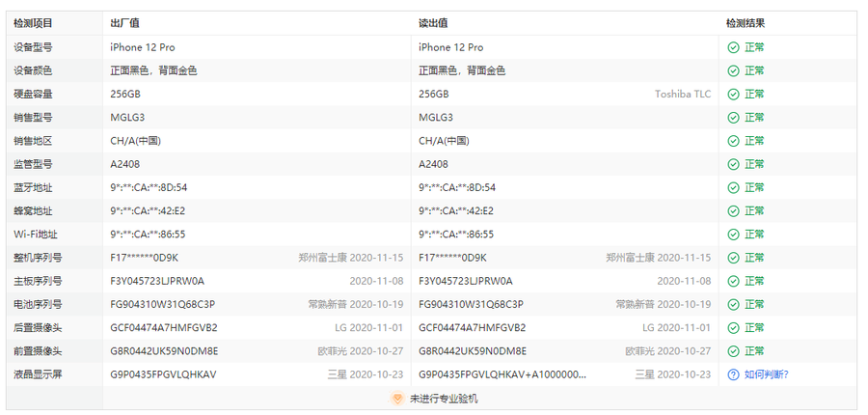868x415 pixels.
Task: Click the 硬盘容量 row label
Action: [33, 95]
